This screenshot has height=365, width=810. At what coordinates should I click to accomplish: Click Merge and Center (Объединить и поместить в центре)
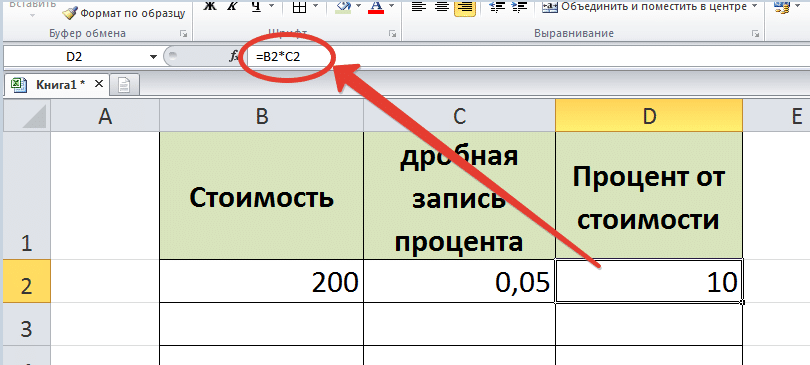[644, 7]
